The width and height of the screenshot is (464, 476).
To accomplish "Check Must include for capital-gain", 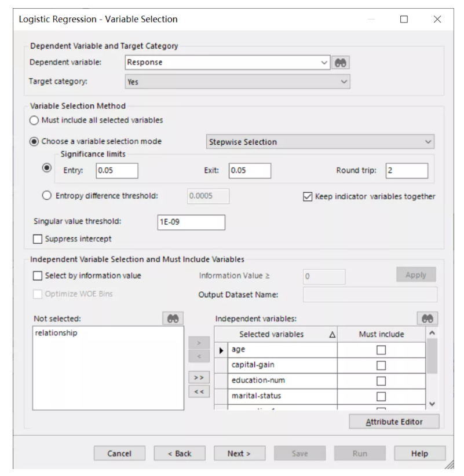I will point(381,365).
